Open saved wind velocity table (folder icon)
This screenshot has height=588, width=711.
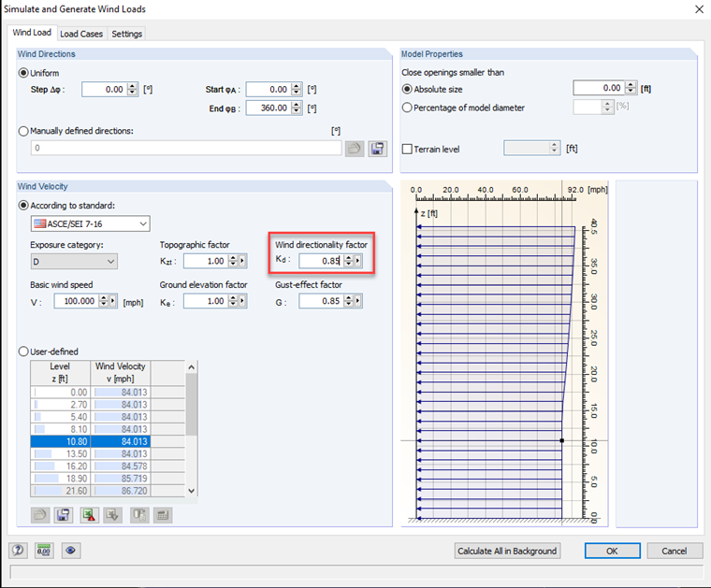click(40, 515)
